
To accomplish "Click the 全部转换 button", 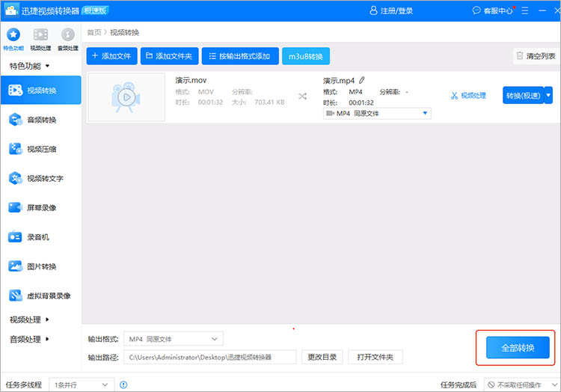I will click(x=518, y=348).
